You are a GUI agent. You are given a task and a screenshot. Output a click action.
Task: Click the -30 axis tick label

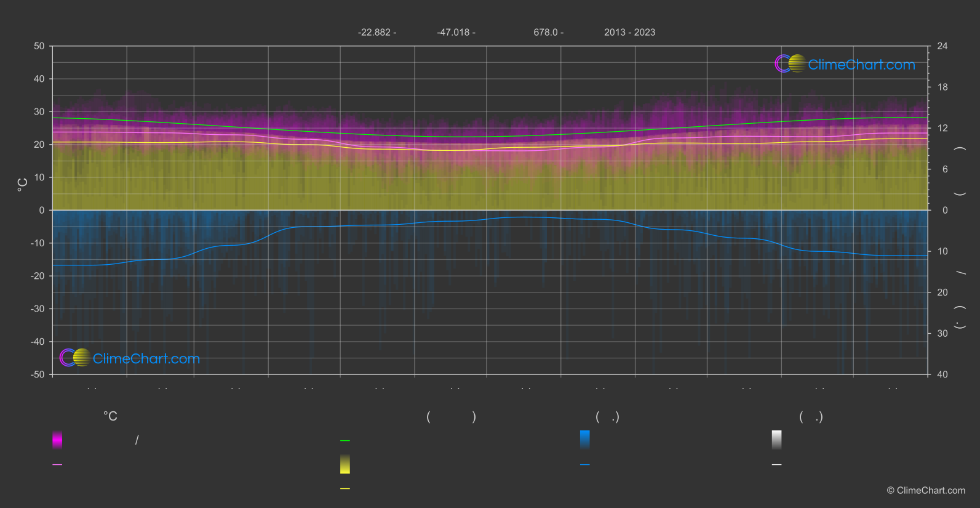(x=38, y=308)
